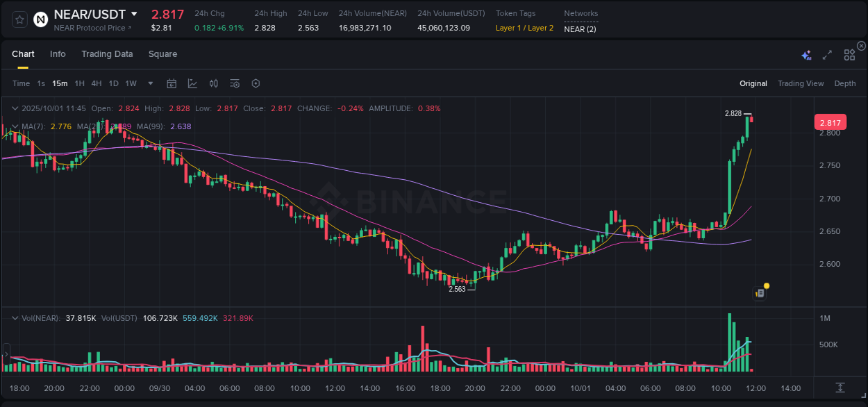Image resolution: width=868 pixels, height=407 pixels.
Task: Open chart settings via the gear icon
Action: (x=256, y=83)
